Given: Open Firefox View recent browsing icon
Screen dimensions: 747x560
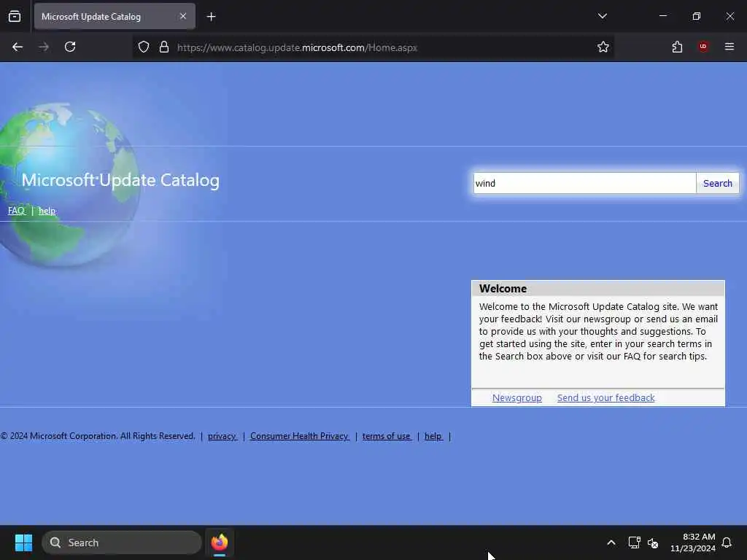Looking at the screenshot, I should 15,16.
